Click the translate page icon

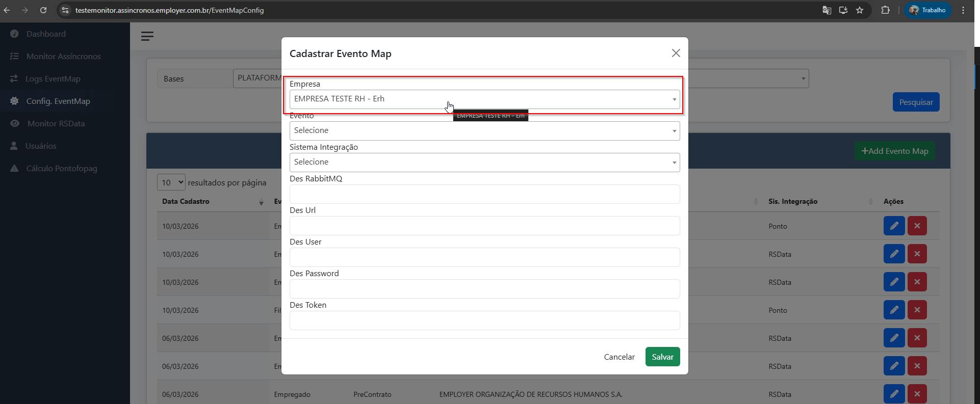point(827,10)
